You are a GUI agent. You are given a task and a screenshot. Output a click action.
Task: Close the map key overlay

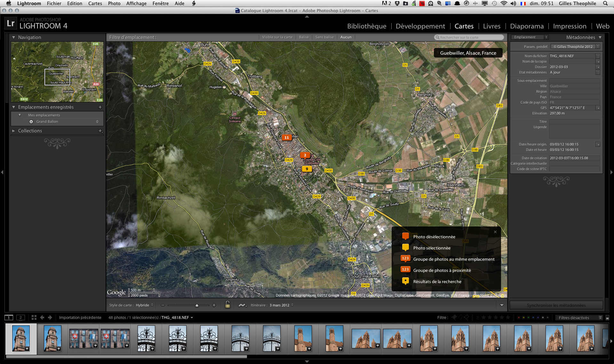495,232
